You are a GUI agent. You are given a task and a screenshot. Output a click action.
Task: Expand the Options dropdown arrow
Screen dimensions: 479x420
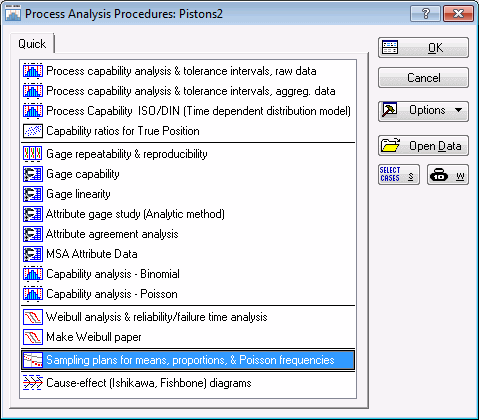click(459, 110)
